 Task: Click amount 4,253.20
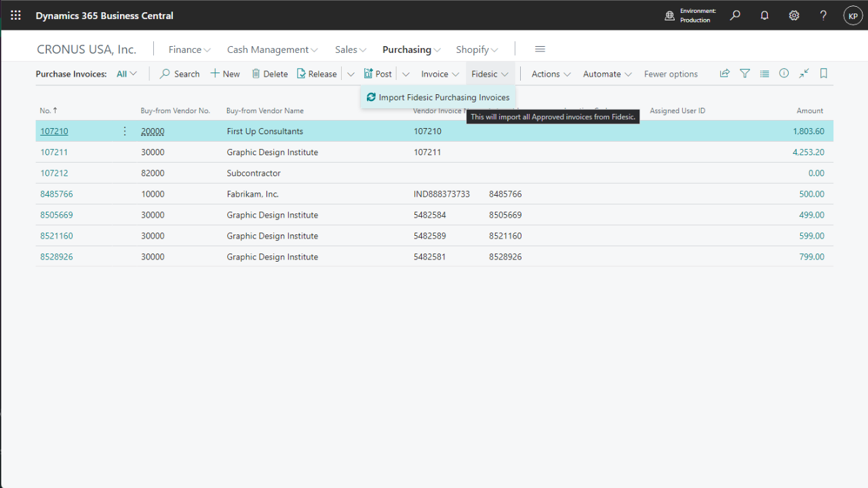(808, 152)
